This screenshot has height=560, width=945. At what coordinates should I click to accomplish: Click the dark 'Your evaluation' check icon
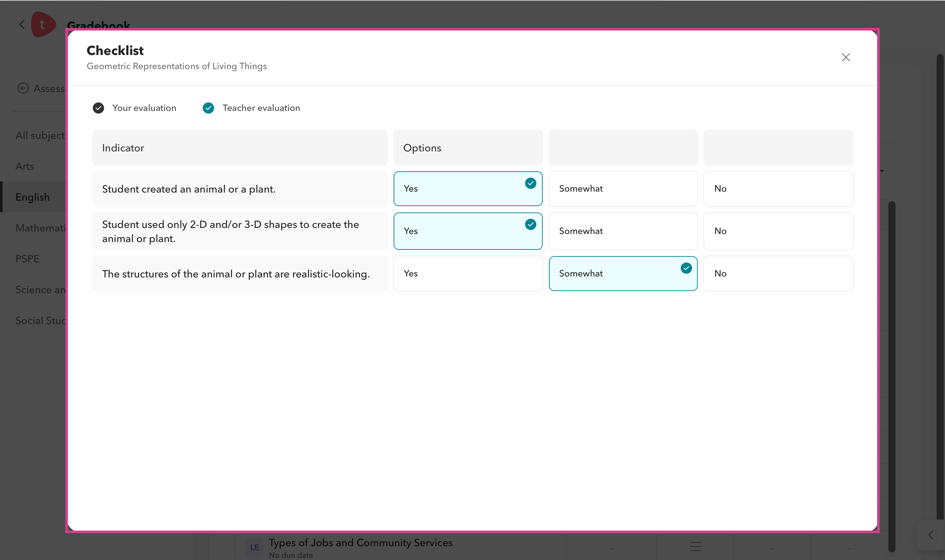click(x=98, y=108)
